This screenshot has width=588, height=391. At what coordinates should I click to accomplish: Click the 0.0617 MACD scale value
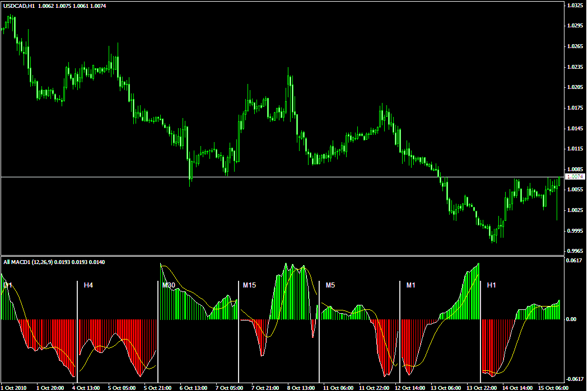(574, 261)
